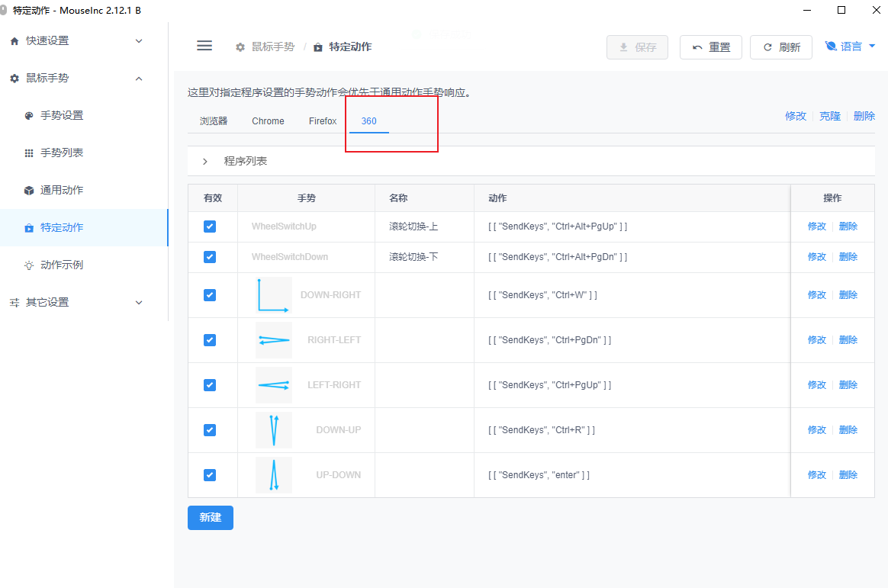Disable the WheelSwitchUp gesture checkbox
888x588 pixels.
pyautogui.click(x=210, y=227)
